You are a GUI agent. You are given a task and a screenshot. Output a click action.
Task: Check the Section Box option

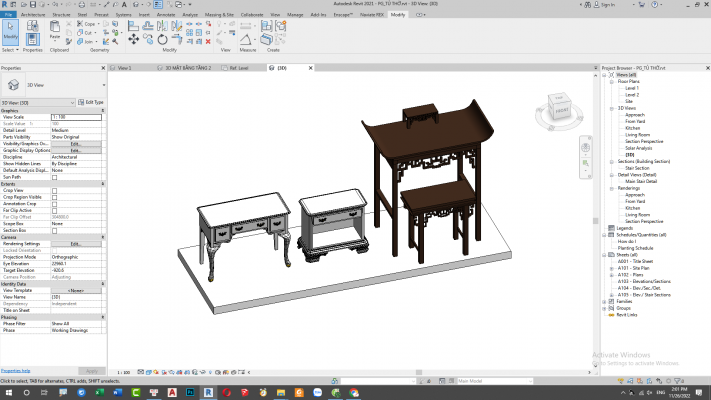pyautogui.click(x=54, y=229)
